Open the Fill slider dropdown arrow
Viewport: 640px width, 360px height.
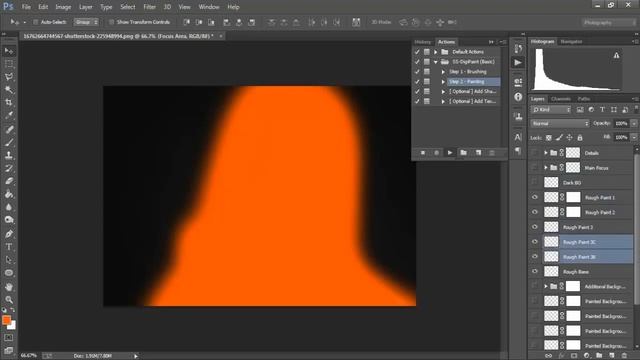click(x=634, y=138)
